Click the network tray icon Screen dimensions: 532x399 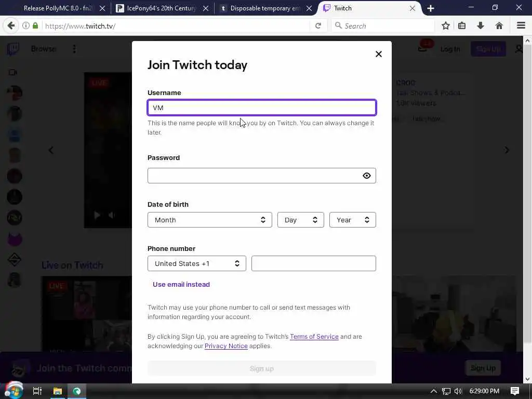446,391
